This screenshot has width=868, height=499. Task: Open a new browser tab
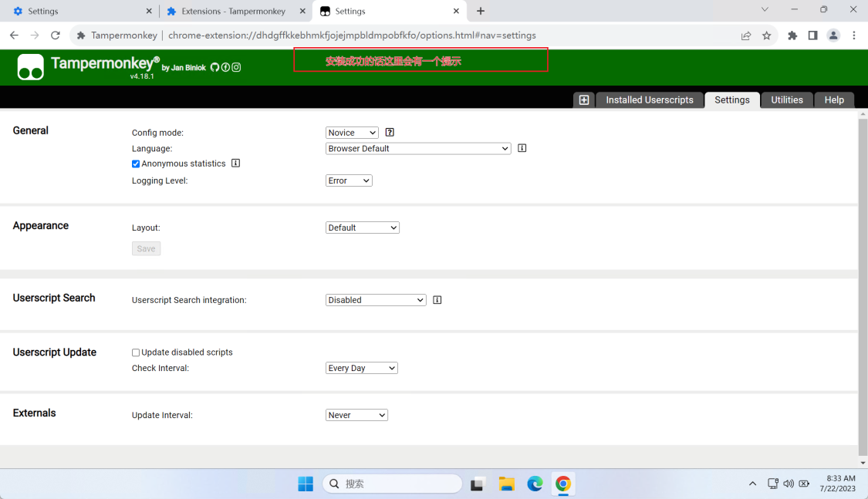[x=481, y=11]
